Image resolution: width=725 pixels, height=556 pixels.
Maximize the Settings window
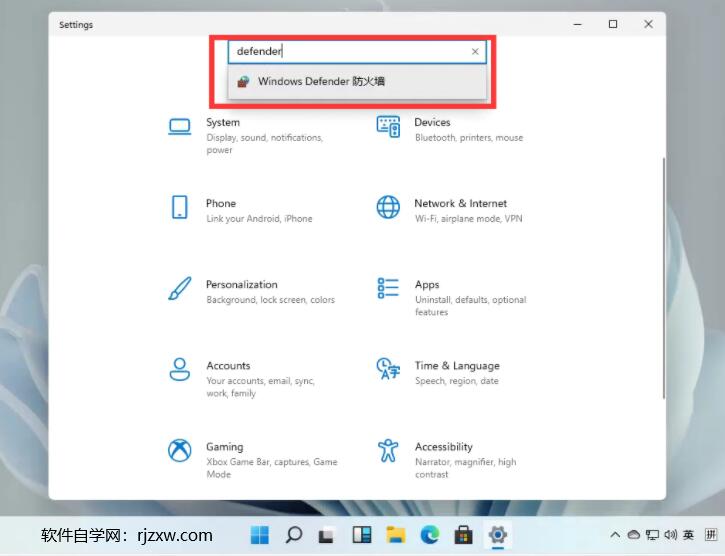pyautogui.click(x=613, y=24)
